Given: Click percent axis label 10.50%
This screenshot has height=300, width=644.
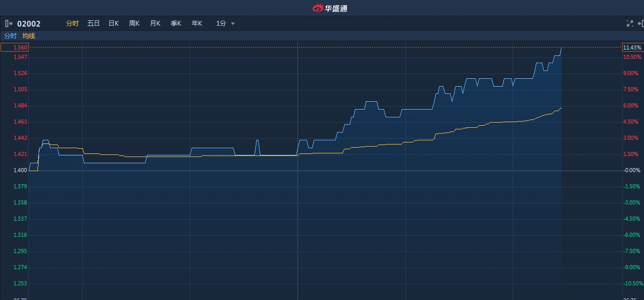Looking at the screenshot, I should pos(633,57).
